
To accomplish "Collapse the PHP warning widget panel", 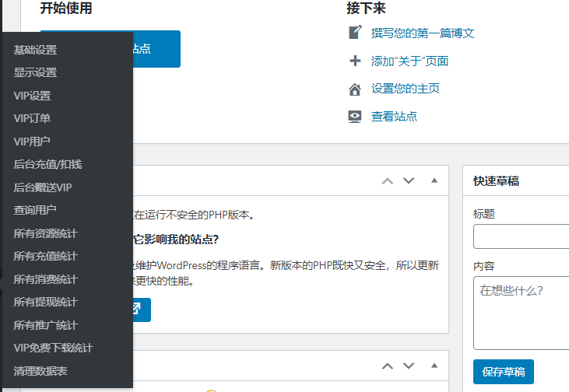I will click(x=434, y=180).
